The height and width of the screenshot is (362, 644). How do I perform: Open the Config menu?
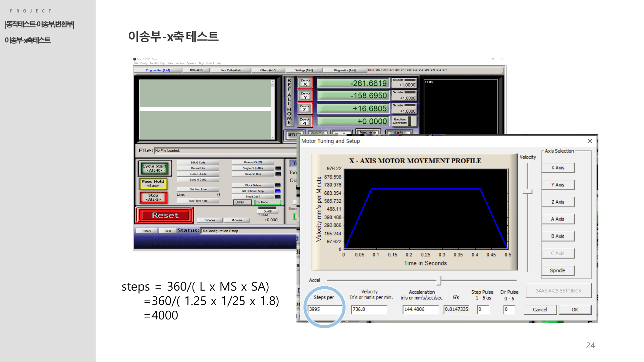144,63
